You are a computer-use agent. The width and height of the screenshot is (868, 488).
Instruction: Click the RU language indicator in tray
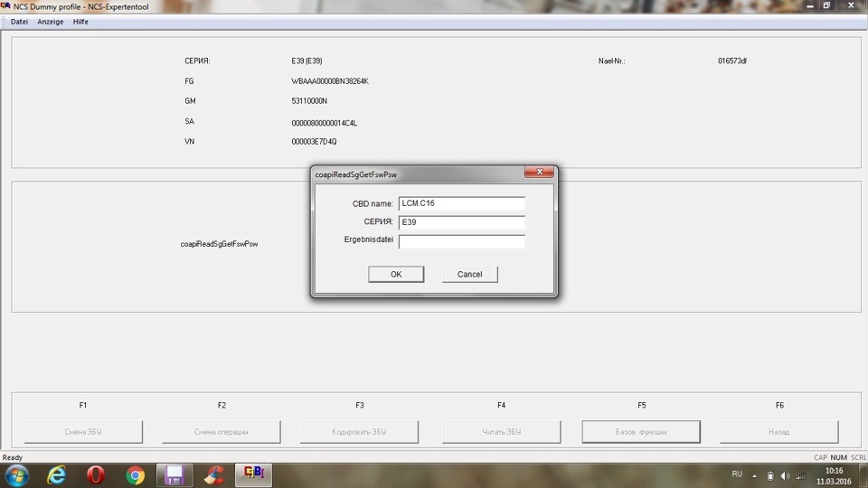pyautogui.click(x=737, y=474)
